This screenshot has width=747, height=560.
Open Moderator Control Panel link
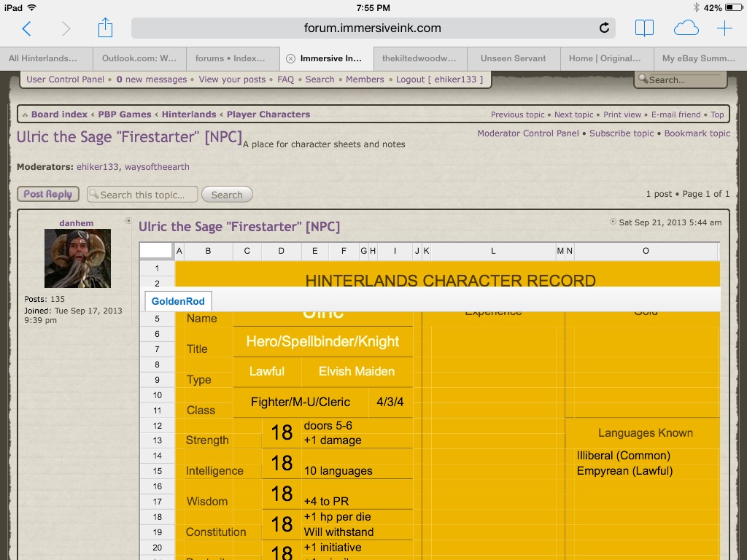tap(527, 133)
